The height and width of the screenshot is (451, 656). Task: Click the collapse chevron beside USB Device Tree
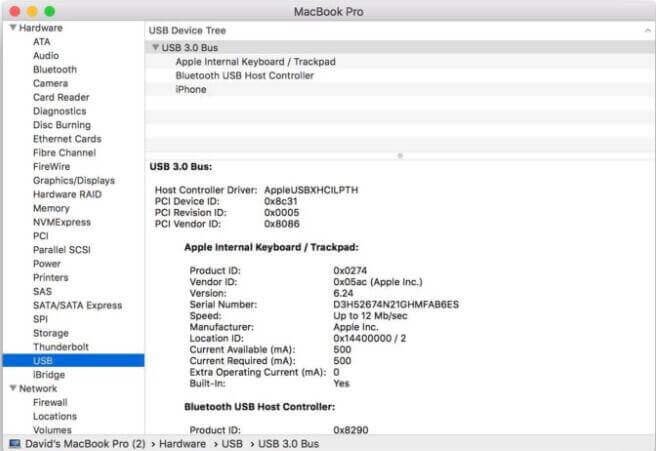tap(648, 30)
